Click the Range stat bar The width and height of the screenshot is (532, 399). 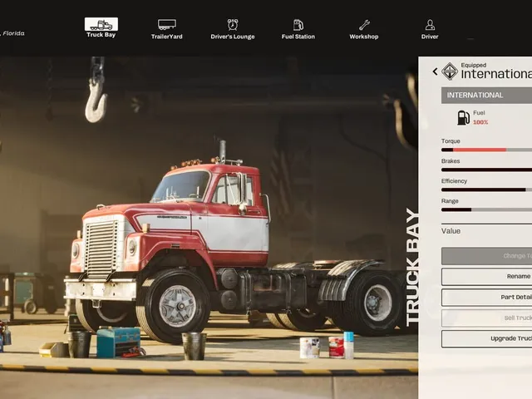(486, 209)
